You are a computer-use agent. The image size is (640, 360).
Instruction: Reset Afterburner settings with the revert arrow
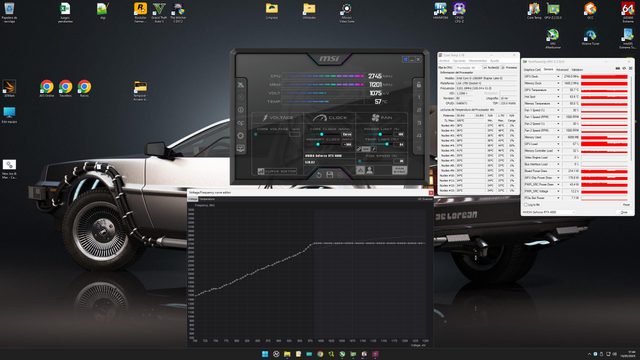click(319, 175)
